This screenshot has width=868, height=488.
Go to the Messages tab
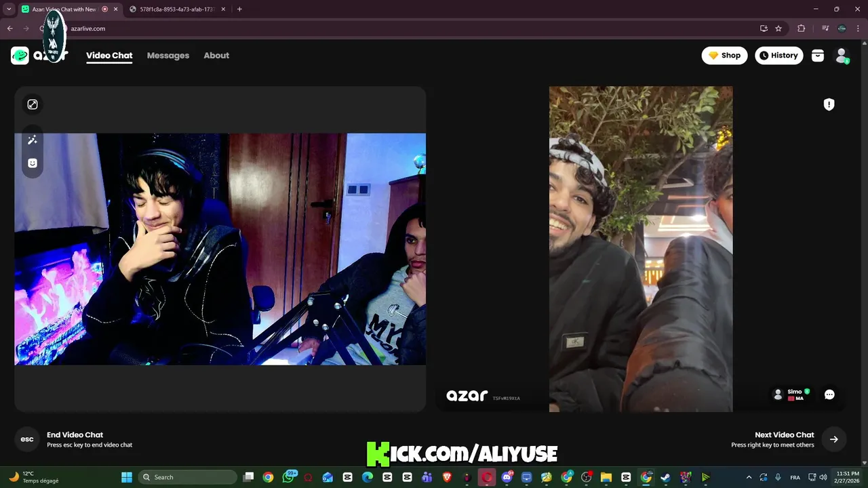coord(168,56)
